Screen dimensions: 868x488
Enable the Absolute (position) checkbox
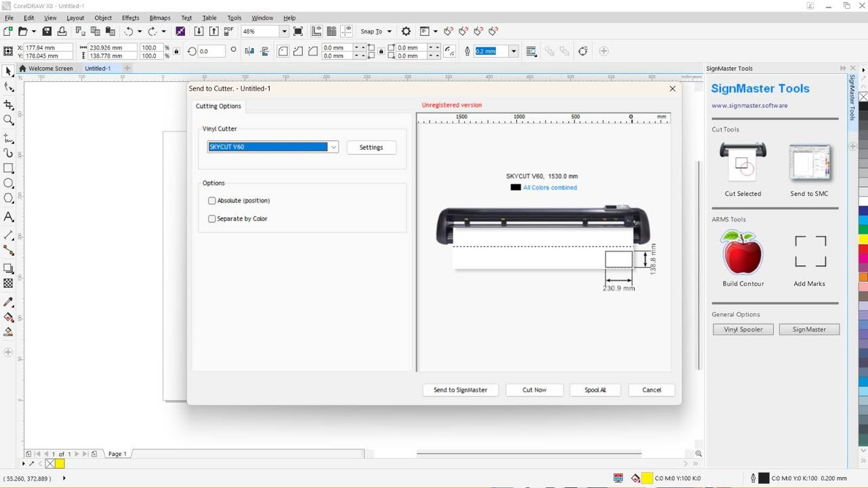coord(212,201)
